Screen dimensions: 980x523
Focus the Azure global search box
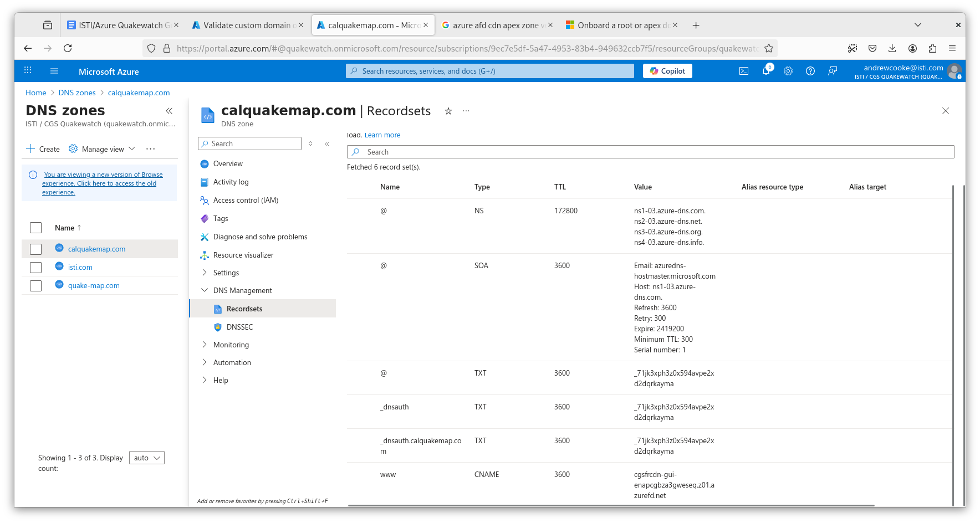coord(490,71)
